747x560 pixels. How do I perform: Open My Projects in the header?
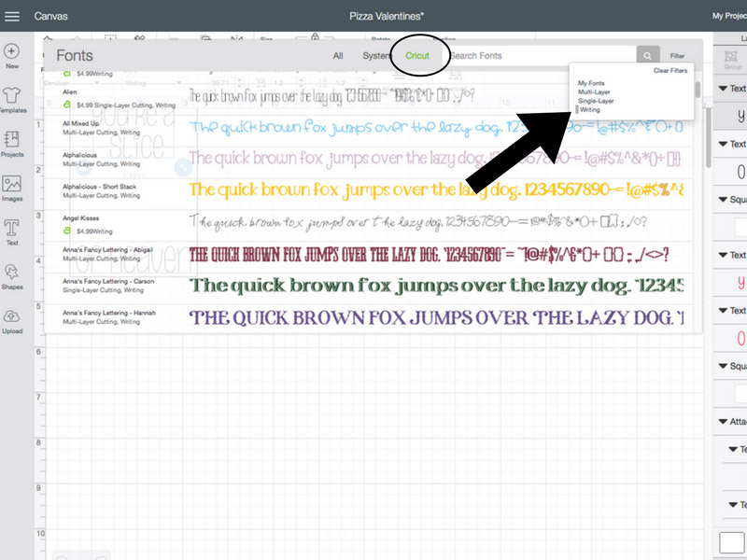(x=729, y=16)
